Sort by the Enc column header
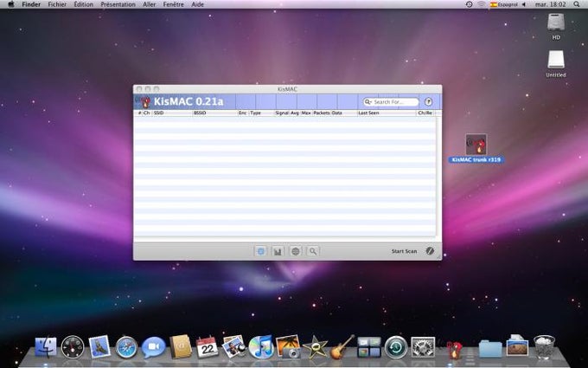The image size is (588, 368). (x=243, y=113)
